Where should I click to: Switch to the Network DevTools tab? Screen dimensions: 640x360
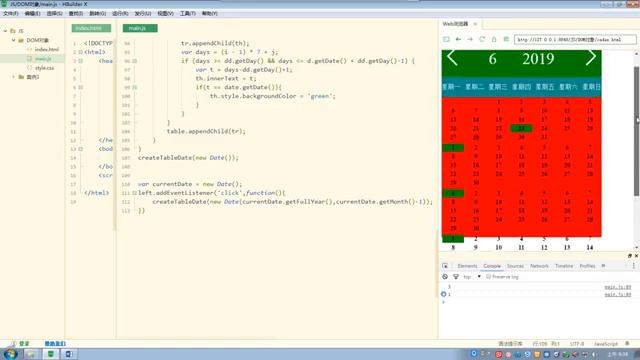tap(539, 266)
